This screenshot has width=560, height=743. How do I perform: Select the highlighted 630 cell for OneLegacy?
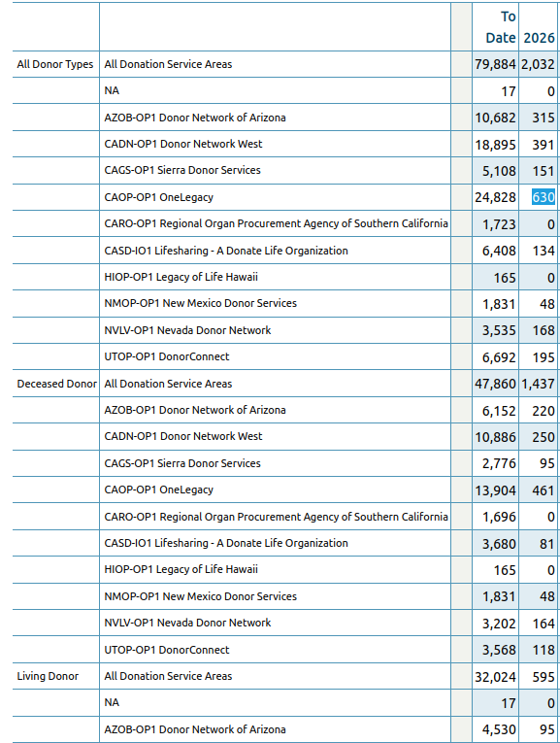(x=543, y=197)
